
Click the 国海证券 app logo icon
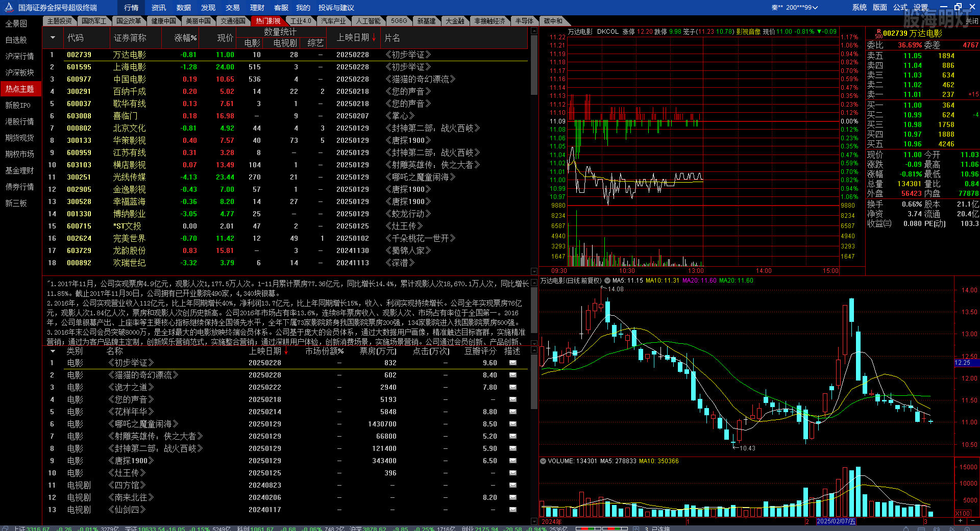pyautogui.click(x=9, y=7)
